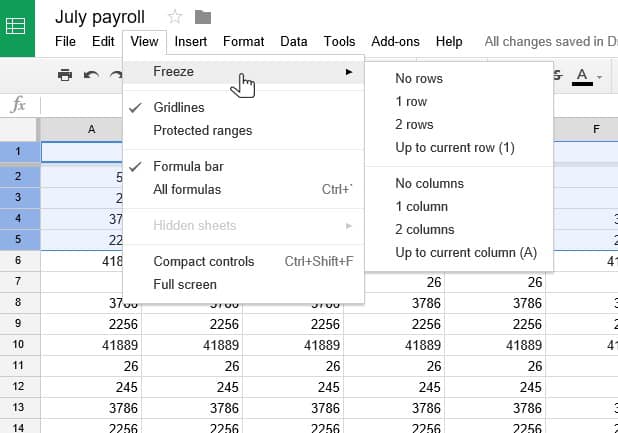Click the Redo arrow icon
618x433 pixels.
point(112,75)
